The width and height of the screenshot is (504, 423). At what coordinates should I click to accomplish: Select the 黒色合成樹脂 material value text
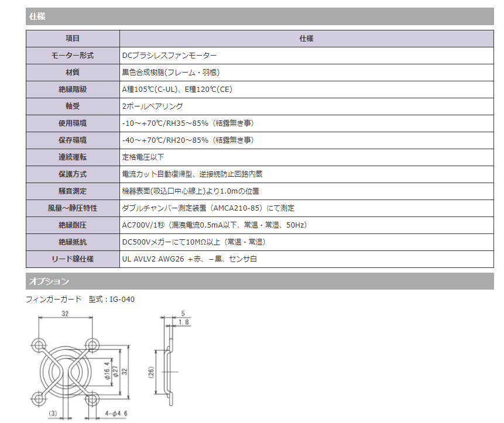coord(170,73)
